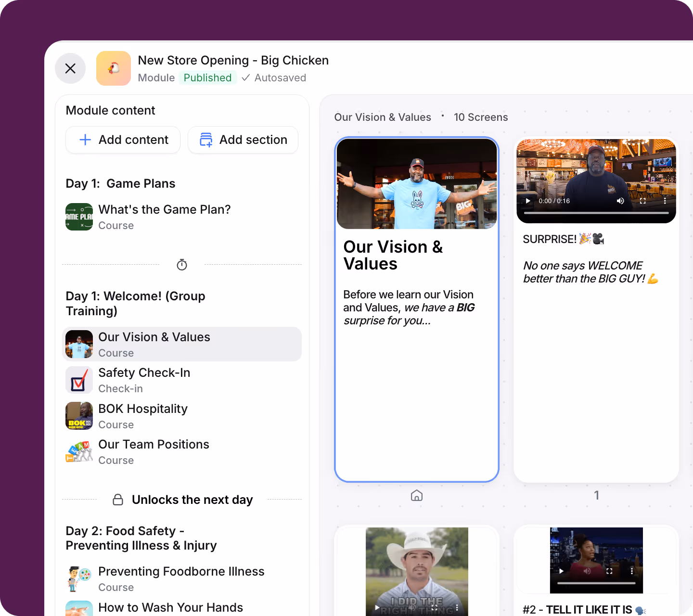The image size is (693, 616).
Task: Click 'No one says WELCOME' italic text
Action: [x=590, y=272]
